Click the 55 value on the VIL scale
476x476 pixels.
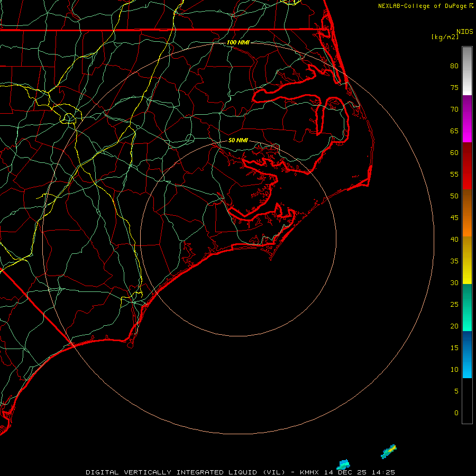coord(454,175)
